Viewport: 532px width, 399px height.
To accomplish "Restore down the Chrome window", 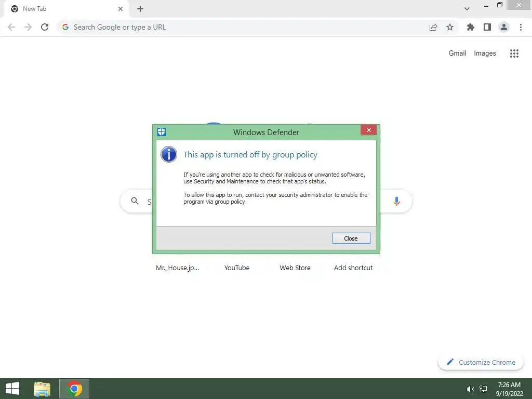I will pos(500,5).
